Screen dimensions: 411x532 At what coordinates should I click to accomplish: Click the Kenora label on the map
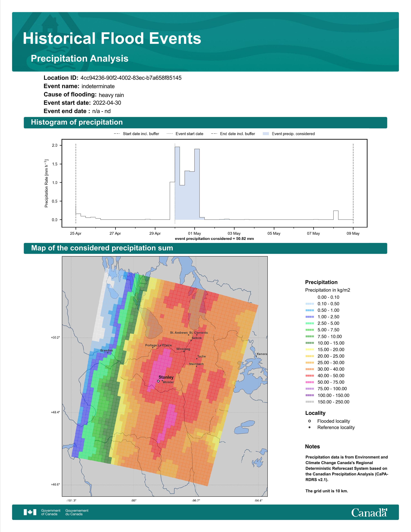262,354
